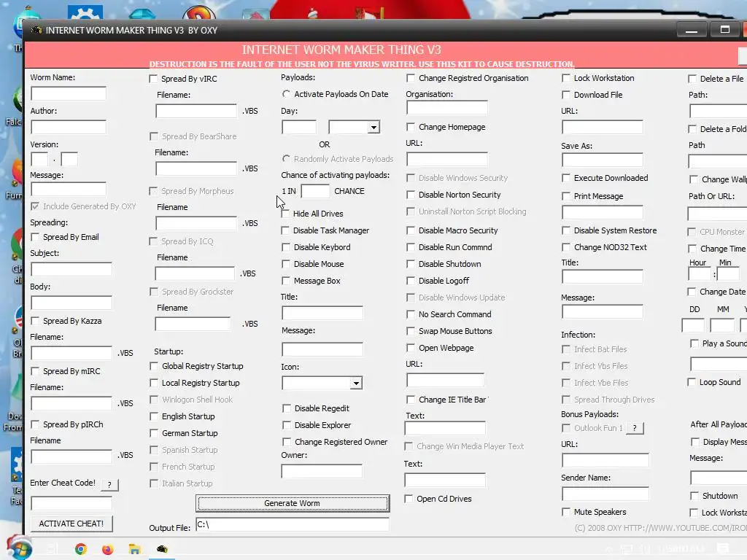The width and height of the screenshot is (747, 560).
Task: Click into the Author text field
Action: point(69,127)
